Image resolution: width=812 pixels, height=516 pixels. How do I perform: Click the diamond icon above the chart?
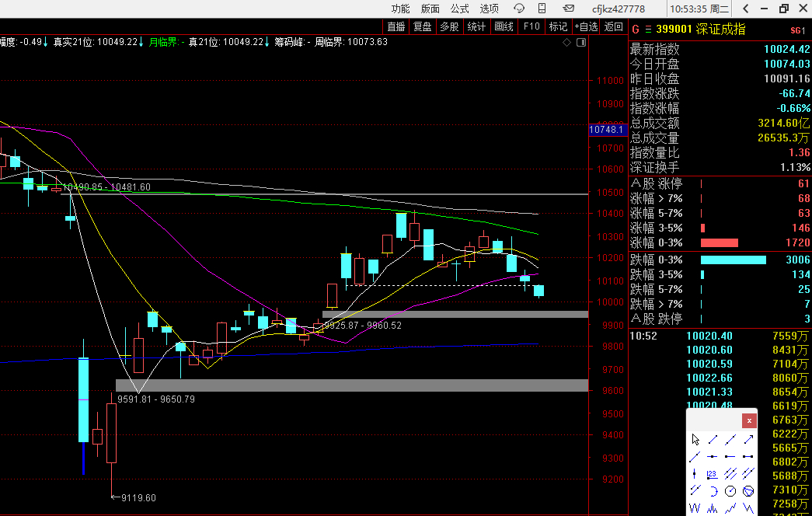pos(567,43)
